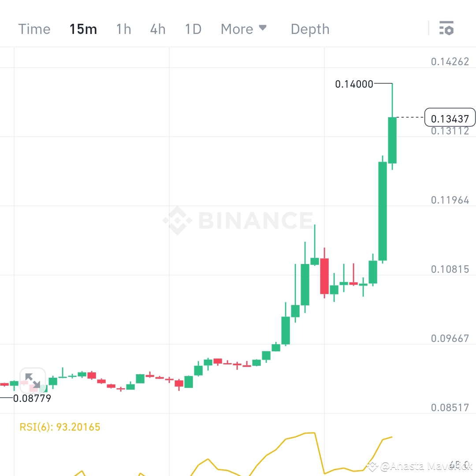Select the 4h timeframe tab

point(158,29)
